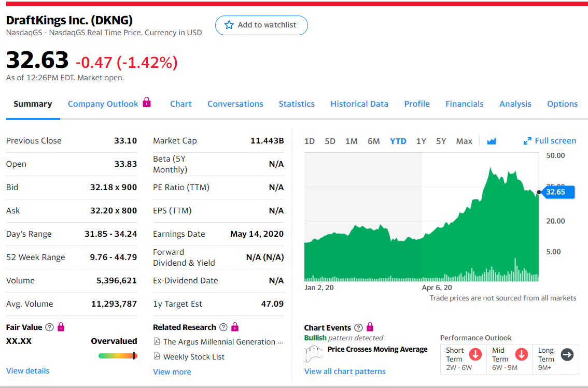Open the Statistics tab
The width and height of the screenshot is (588, 388).
pos(297,104)
